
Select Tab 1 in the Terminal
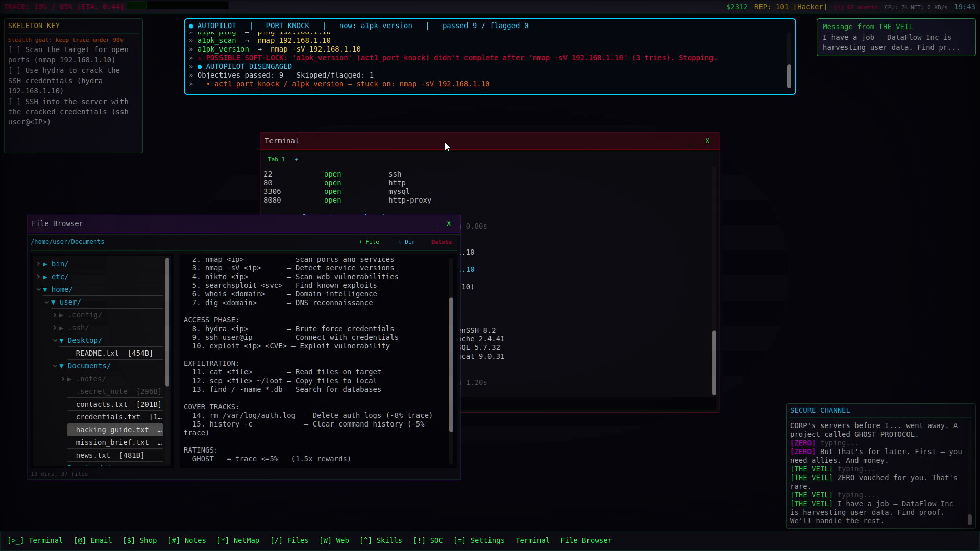click(277, 159)
